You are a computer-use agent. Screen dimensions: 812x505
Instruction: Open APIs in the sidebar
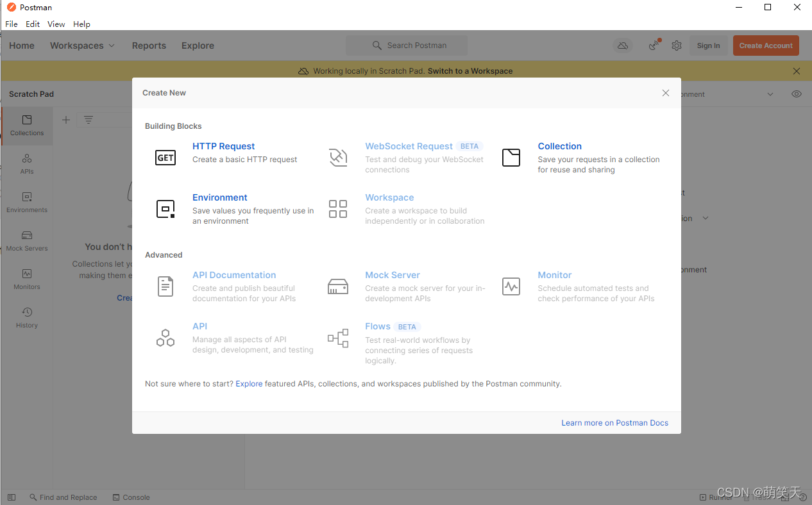click(x=27, y=164)
